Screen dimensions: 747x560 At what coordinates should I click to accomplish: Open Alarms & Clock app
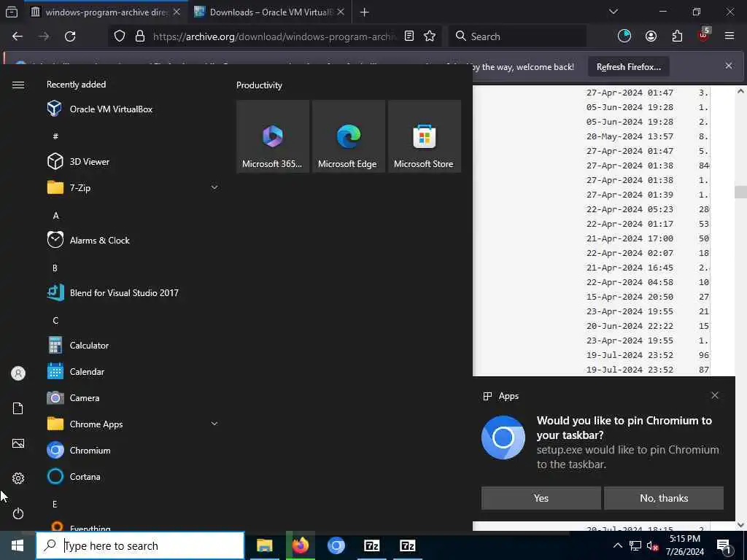pos(88,240)
